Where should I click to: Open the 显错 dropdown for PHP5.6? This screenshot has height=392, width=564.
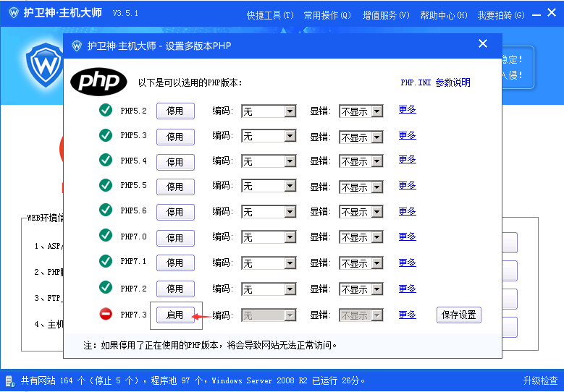376,213
